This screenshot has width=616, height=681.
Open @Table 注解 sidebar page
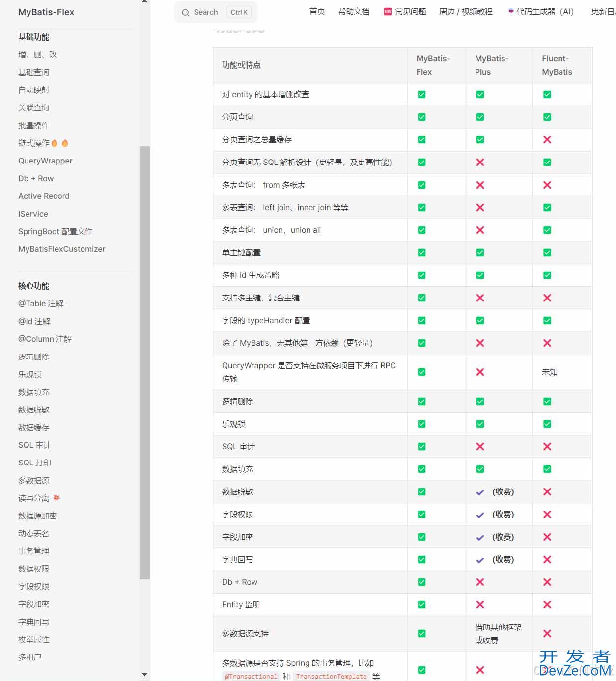pyautogui.click(x=41, y=303)
